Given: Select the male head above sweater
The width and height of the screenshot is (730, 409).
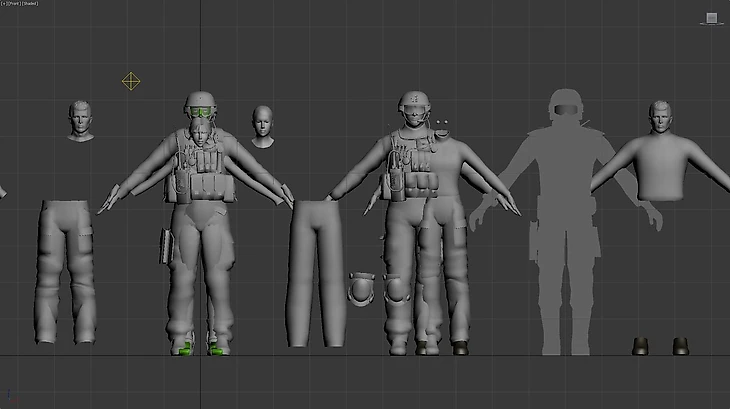Looking at the screenshot, I should click(x=659, y=118).
